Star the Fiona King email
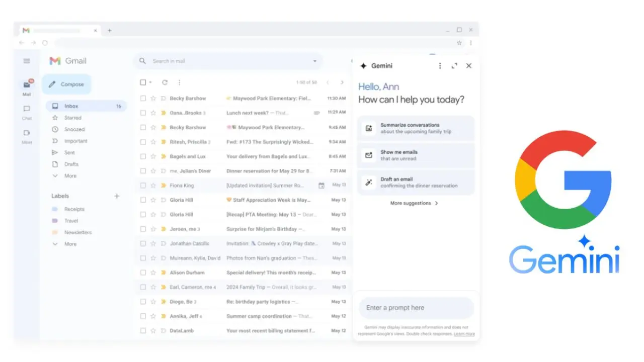 [153, 186]
